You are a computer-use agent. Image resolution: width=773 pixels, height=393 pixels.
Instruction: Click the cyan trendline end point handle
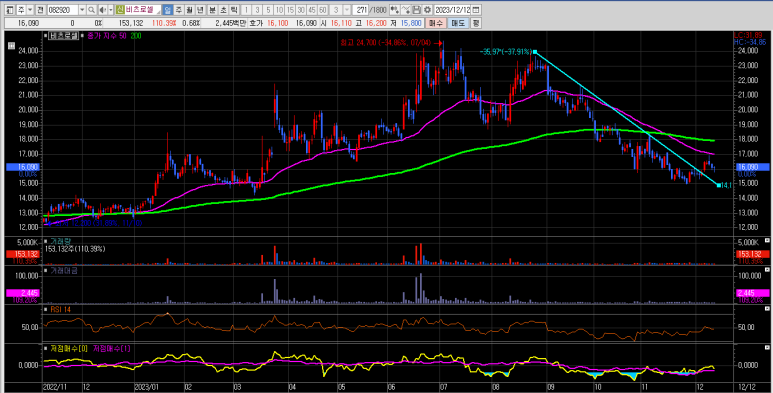(718, 185)
